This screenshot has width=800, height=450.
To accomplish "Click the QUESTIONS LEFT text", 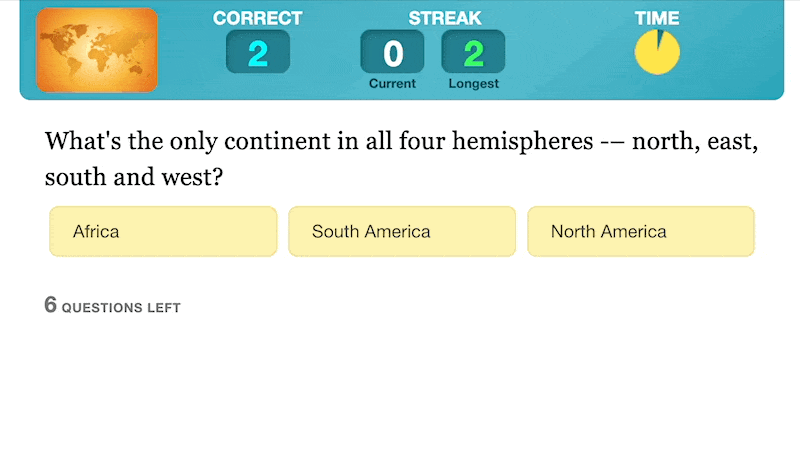I will [x=121, y=308].
